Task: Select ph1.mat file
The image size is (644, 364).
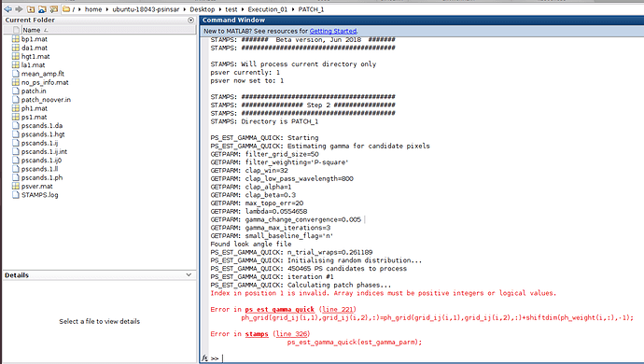Action: pyautogui.click(x=35, y=108)
